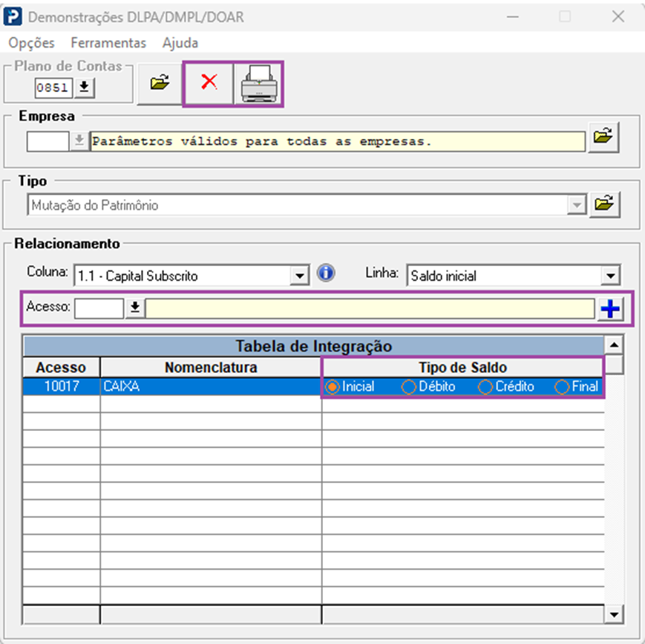Image resolution: width=645 pixels, height=644 pixels.
Task: Open the Ajuda menu
Action: 180,43
